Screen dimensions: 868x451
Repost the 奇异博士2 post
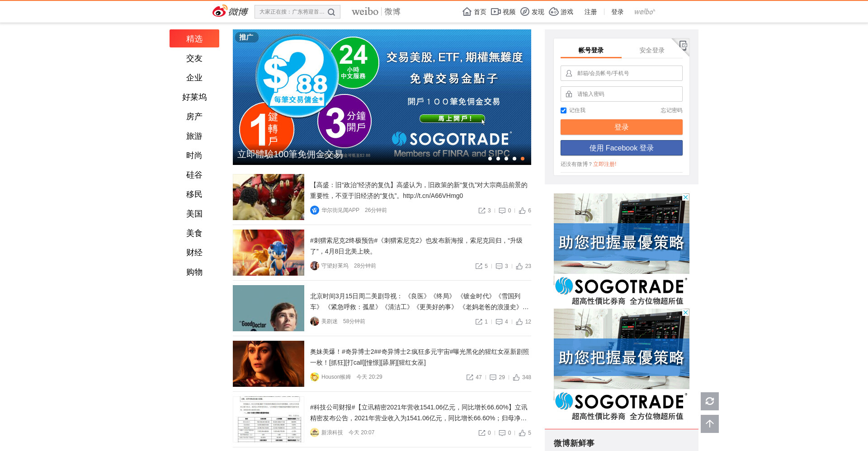click(470, 377)
